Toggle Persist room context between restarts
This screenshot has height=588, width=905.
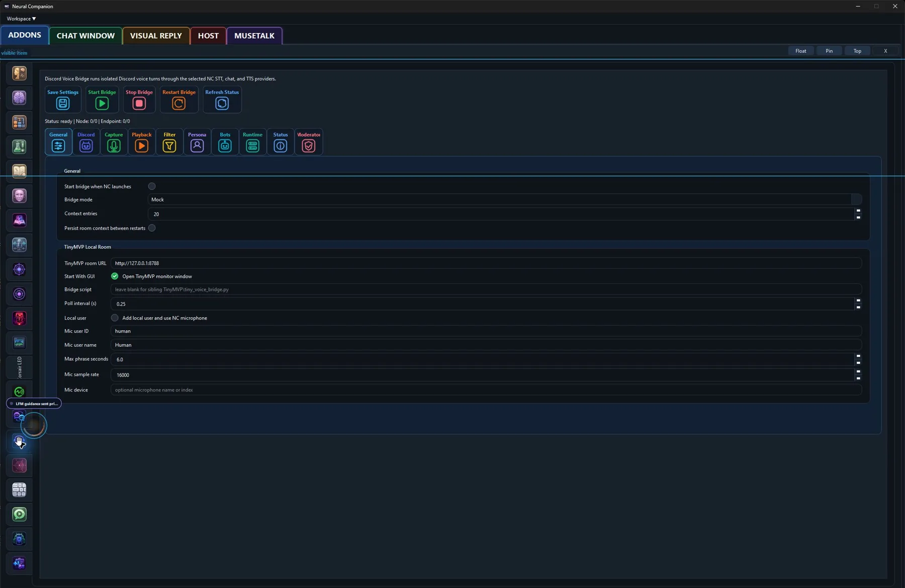152,228
